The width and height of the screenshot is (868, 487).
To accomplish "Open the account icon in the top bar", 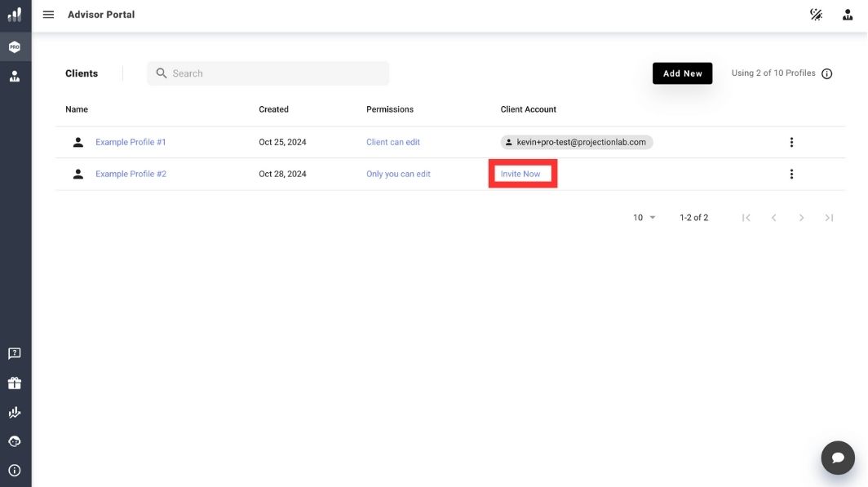I will coord(846,14).
